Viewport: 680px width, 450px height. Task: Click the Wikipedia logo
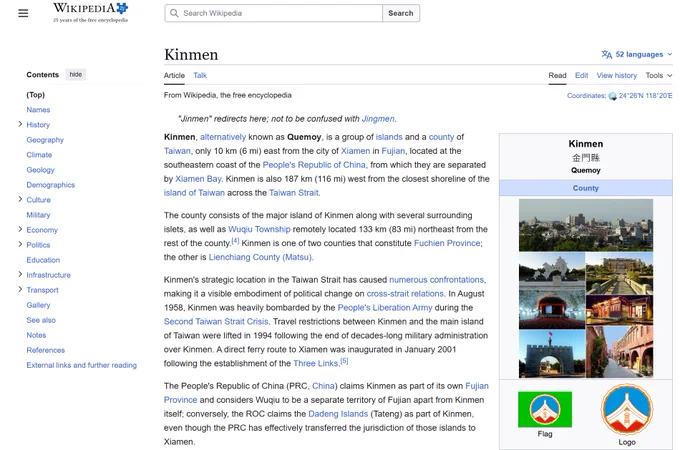tap(90, 13)
